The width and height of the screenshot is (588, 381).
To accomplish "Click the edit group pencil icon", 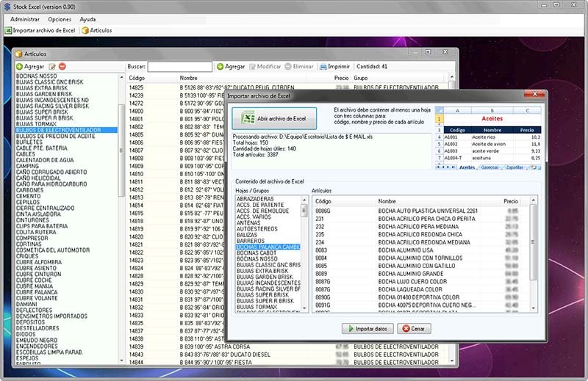I will pos(52,66).
